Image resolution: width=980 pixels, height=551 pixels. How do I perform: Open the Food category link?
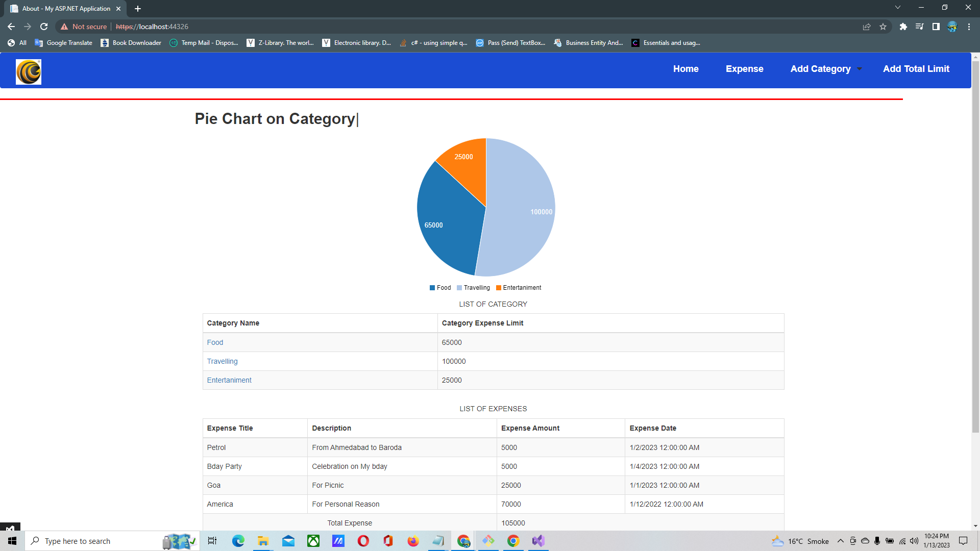214,342
